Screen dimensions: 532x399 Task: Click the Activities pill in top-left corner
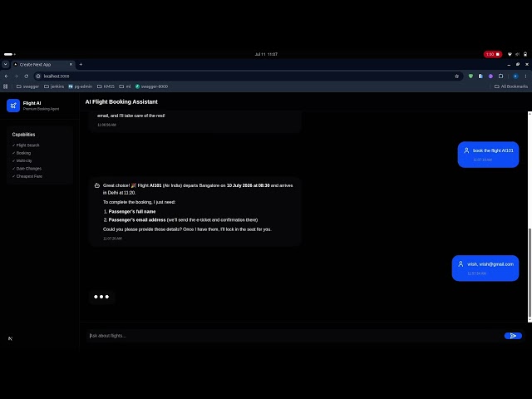point(9,54)
